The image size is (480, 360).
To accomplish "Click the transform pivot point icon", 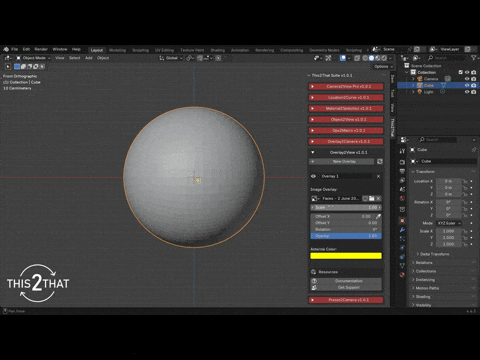I will [189, 58].
